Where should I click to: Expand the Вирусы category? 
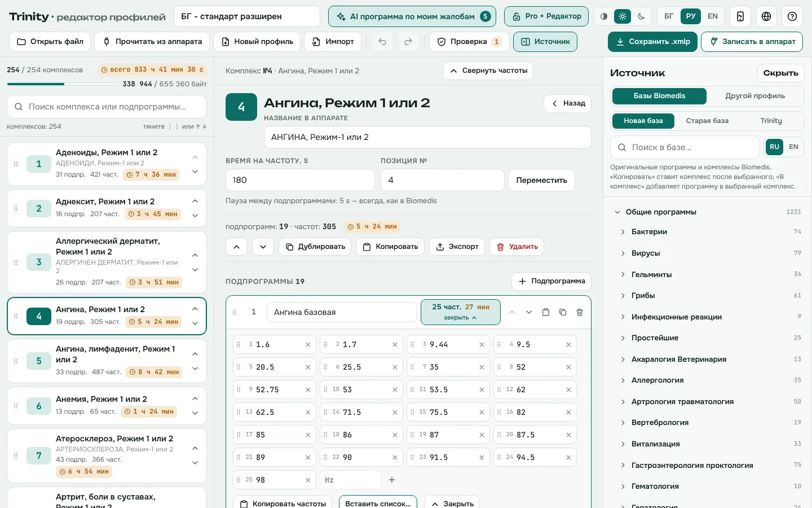point(623,253)
